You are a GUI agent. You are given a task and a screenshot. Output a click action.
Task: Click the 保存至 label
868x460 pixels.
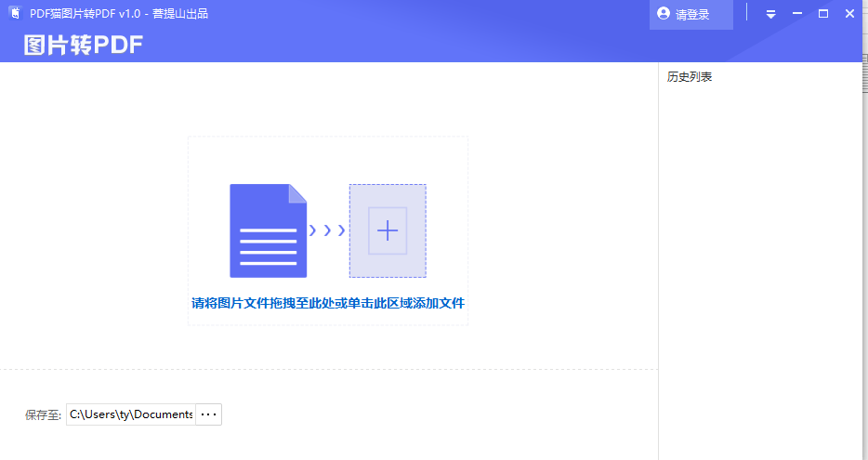[43, 415]
